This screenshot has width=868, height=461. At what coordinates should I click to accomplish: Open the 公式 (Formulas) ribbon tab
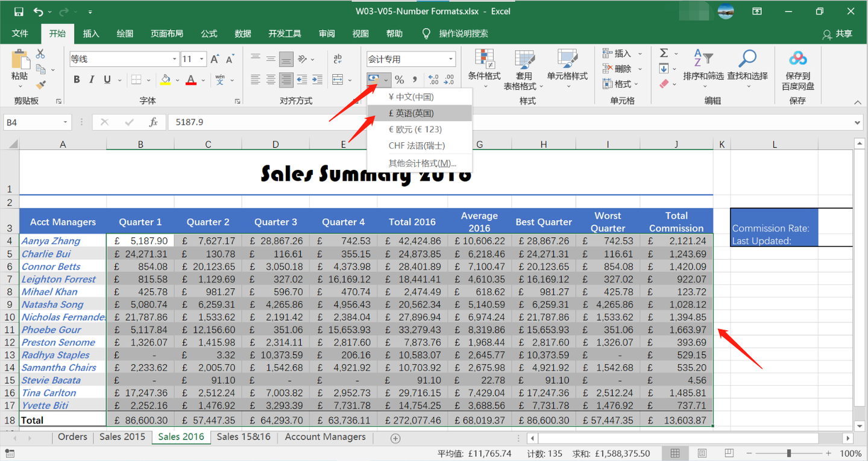[x=209, y=34]
